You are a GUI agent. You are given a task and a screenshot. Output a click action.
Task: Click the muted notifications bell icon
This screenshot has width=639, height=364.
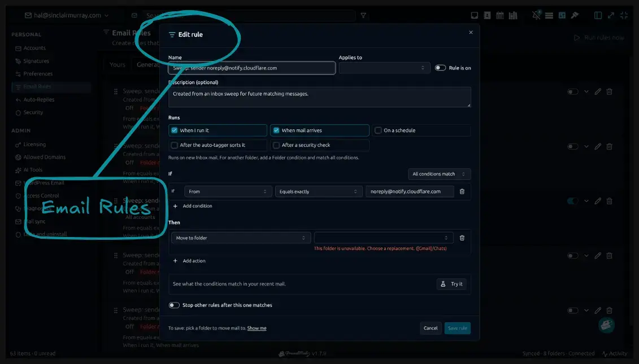(x=536, y=15)
